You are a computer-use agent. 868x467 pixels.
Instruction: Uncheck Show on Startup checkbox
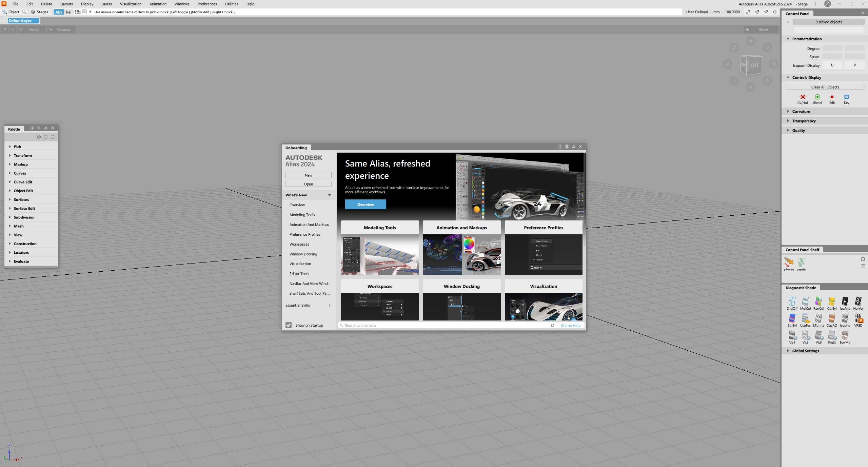click(x=289, y=325)
